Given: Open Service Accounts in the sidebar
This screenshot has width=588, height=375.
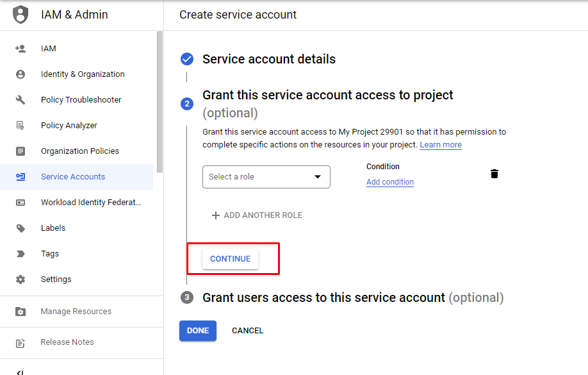Looking at the screenshot, I should tap(73, 177).
